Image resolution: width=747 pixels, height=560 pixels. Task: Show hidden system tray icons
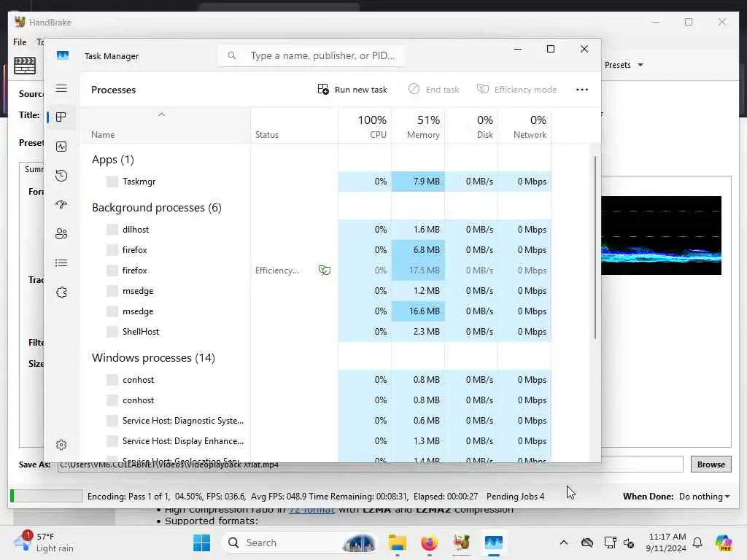(564, 542)
